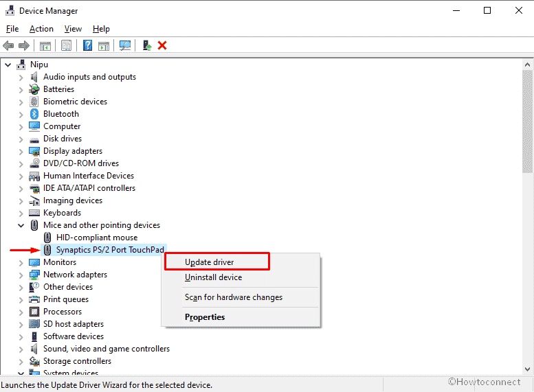534x392 pixels.
Task: Maximize the Device Manager window
Action: click(x=487, y=10)
